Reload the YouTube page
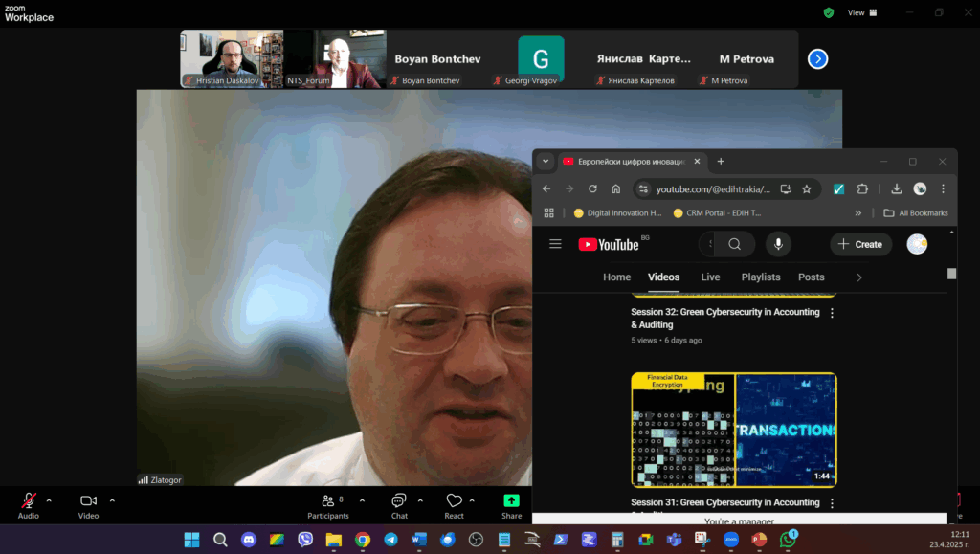The width and height of the screenshot is (980, 554). pos(592,188)
